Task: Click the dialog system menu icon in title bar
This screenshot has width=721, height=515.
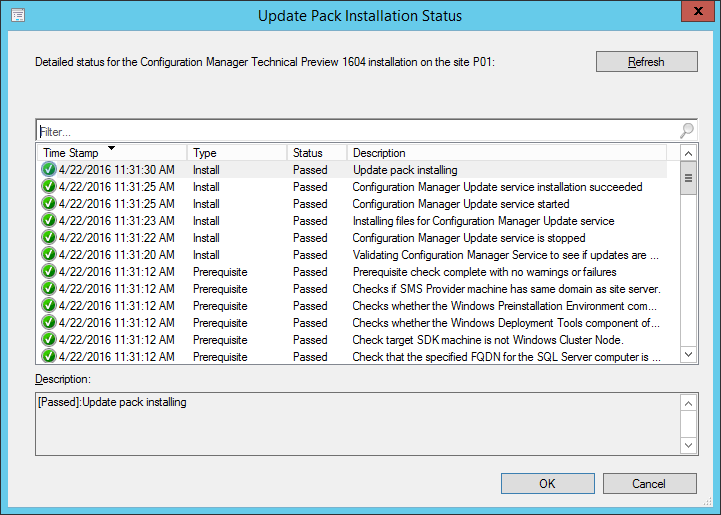Action: [18, 15]
